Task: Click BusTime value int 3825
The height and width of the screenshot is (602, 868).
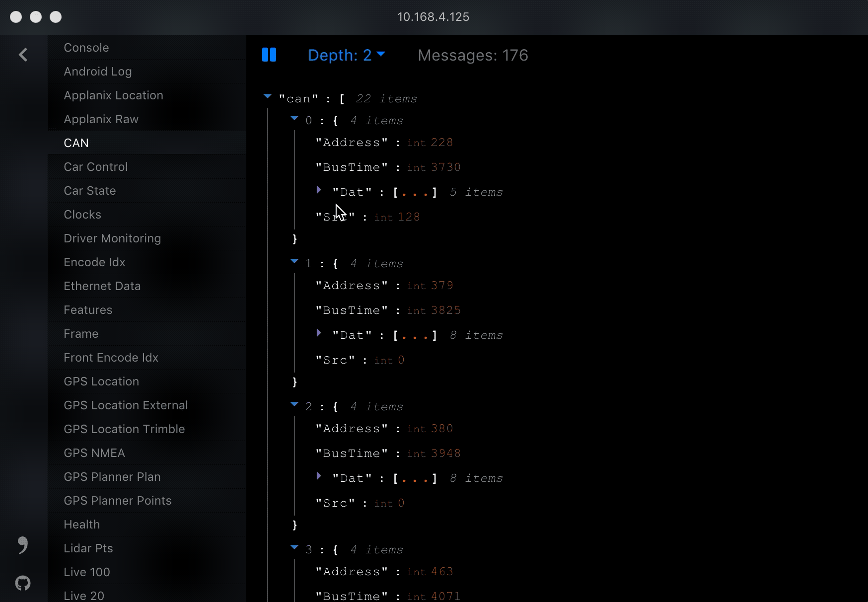Action: (x=434, y=310)
